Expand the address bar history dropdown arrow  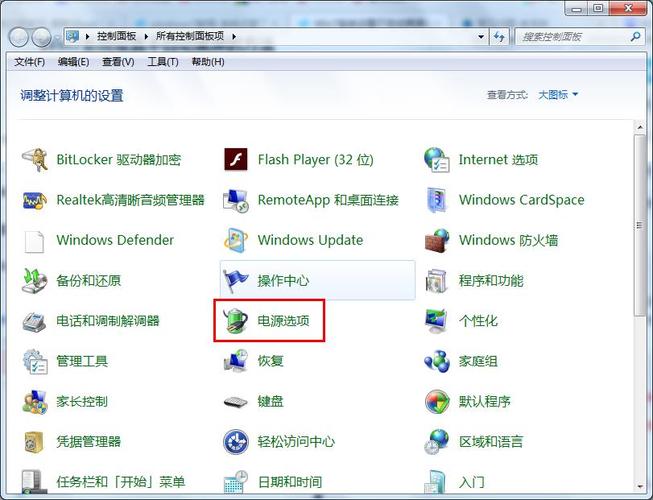coord(481,37)
